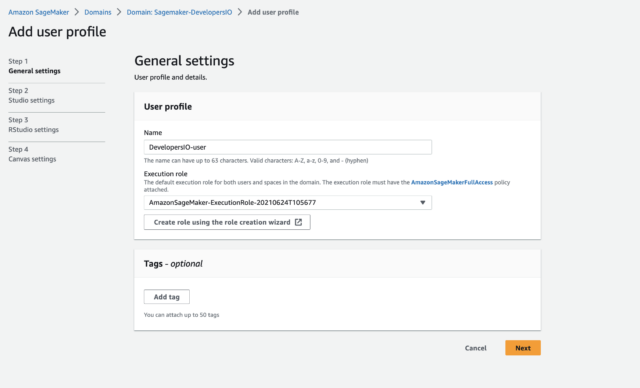
Task: Click the chevron after Domains breadcrumb
Action: click(119, 12)
